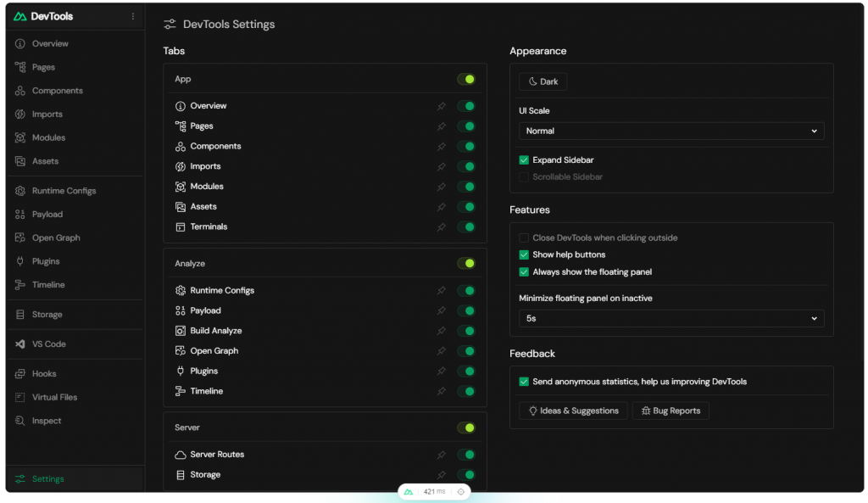Open Components in the sidebar
The width and height of the screenshot is (868, 503).
[x=75, y=91]
